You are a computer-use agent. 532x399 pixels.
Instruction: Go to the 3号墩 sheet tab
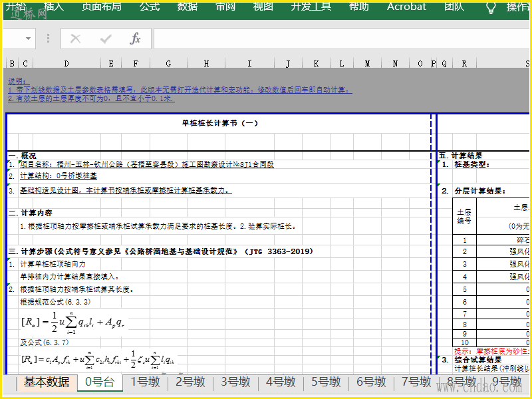tap(235, 382)
